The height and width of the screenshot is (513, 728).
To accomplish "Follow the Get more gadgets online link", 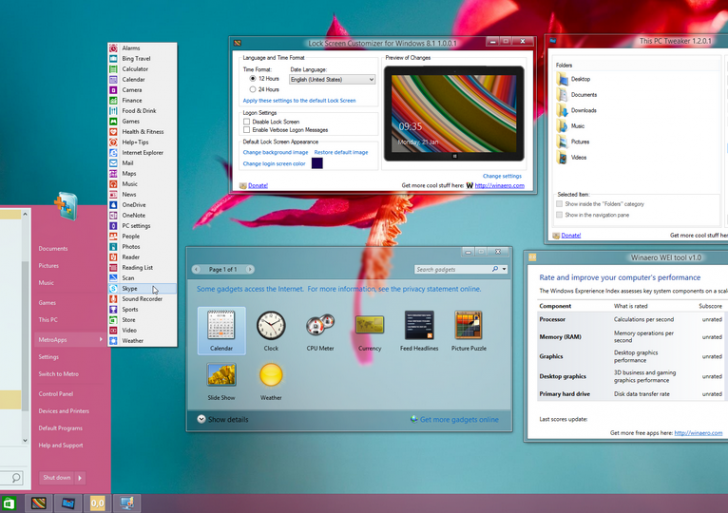I will (459, 420).
